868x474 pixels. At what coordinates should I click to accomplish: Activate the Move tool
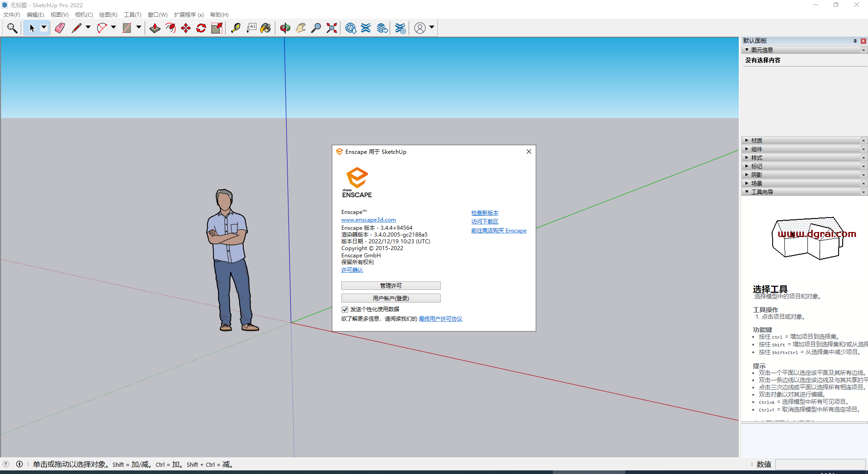click(186, 28)
